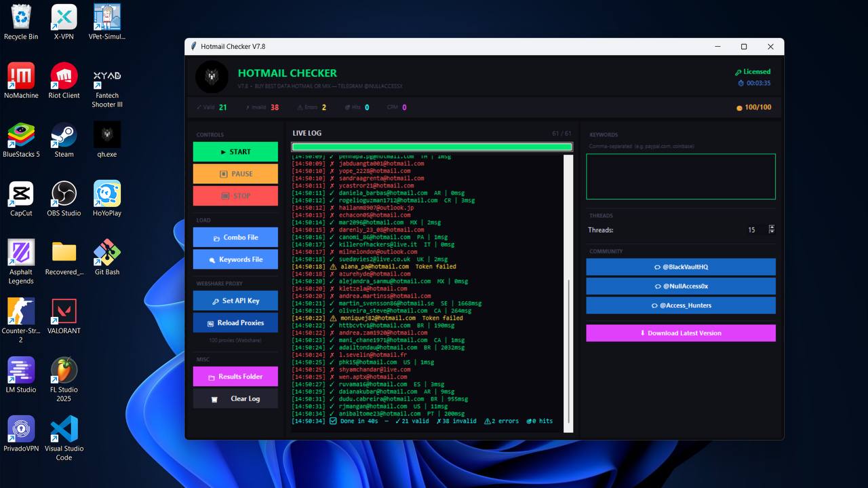Click the green START button

[235, 152]
